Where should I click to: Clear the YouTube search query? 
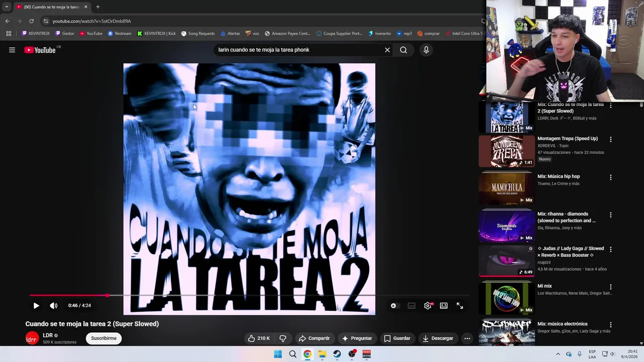point(387,50)
